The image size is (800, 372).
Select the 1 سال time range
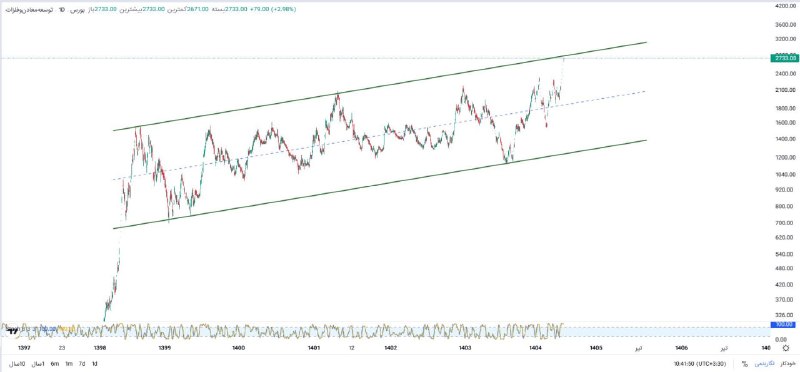(x=39, y=364)
